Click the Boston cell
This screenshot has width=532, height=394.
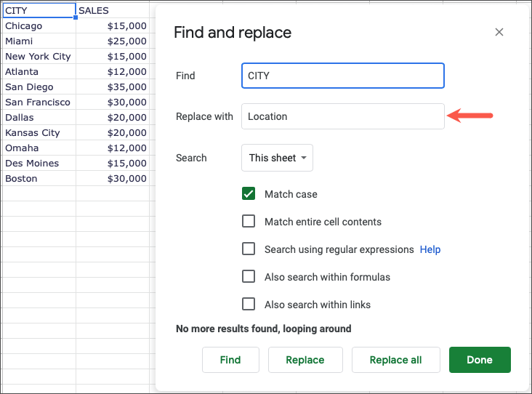38,179
